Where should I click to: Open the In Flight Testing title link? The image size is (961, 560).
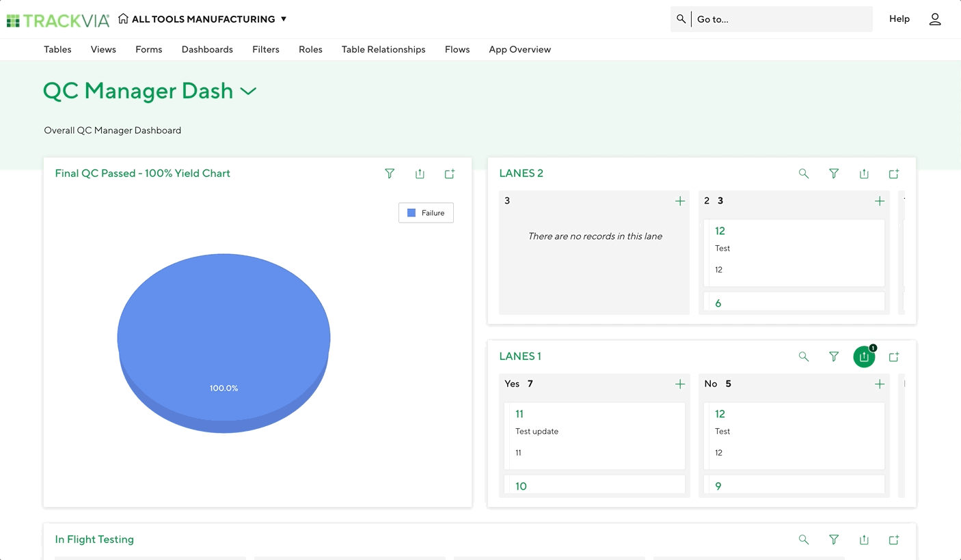[x=94, y=540]
